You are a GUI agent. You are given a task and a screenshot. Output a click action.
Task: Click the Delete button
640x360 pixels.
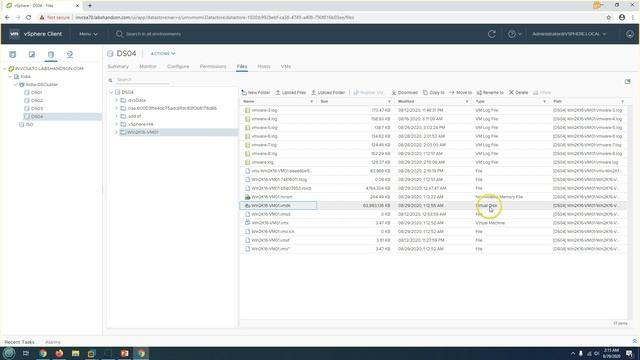tap(518, 93)
